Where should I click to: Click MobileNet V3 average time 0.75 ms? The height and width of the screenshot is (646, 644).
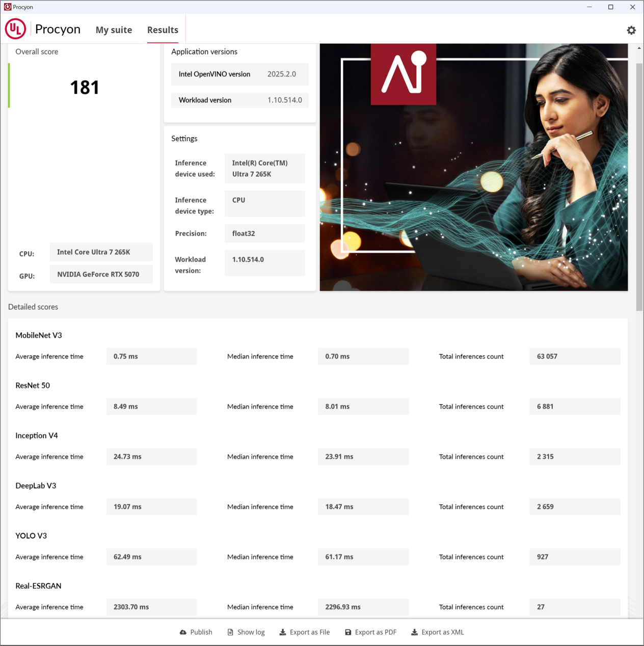pyautogui.click(x=151, y=357)
